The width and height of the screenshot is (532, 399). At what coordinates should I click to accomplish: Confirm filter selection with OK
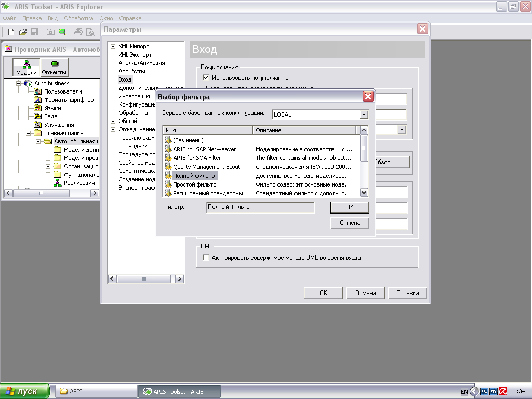(350, 207)
